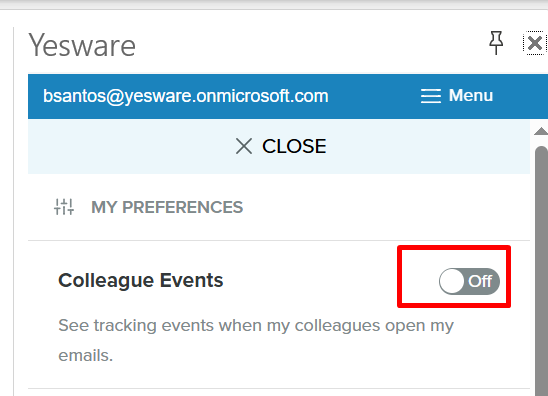
Task: Select the MY PREFERENCES heading
Action: coord(167,207)
